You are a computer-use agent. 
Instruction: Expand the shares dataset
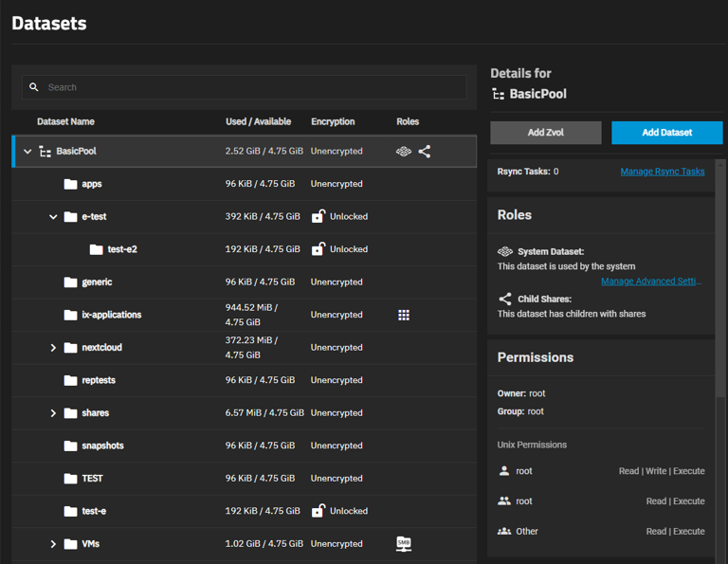(53, 413)
